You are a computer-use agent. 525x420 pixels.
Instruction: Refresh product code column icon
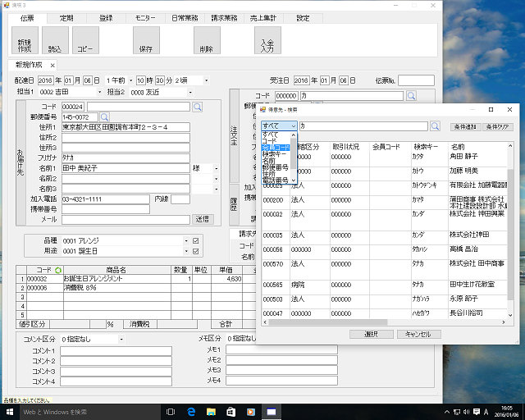tap(58, 270)
